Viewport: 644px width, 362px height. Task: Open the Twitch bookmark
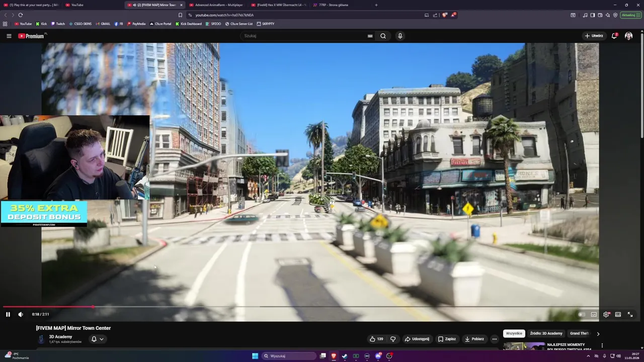coord(58,24)
